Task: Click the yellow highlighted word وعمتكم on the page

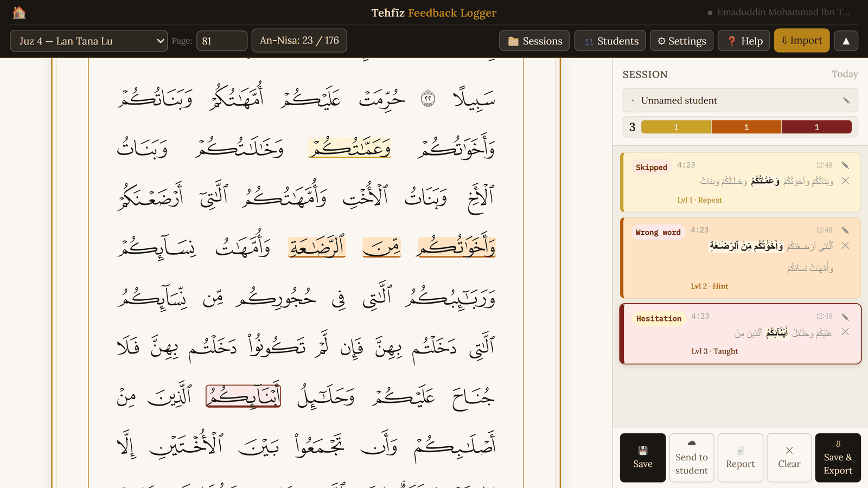Action: [350, 147]
